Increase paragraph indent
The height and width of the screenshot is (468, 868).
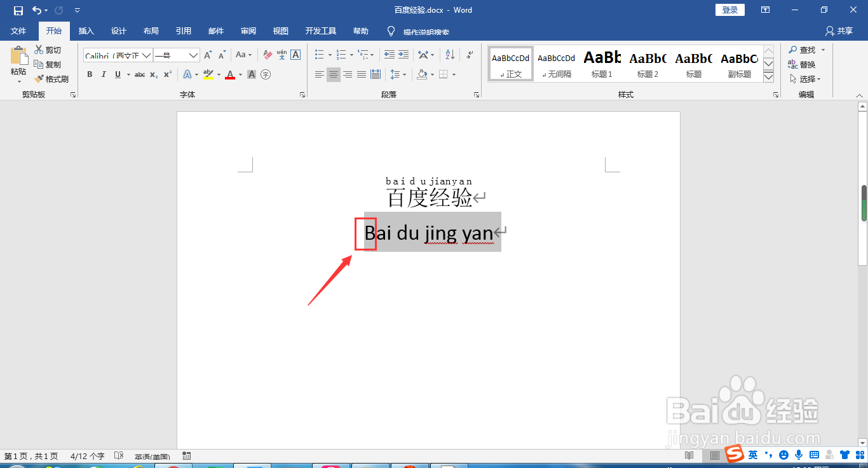pos(403,55)
